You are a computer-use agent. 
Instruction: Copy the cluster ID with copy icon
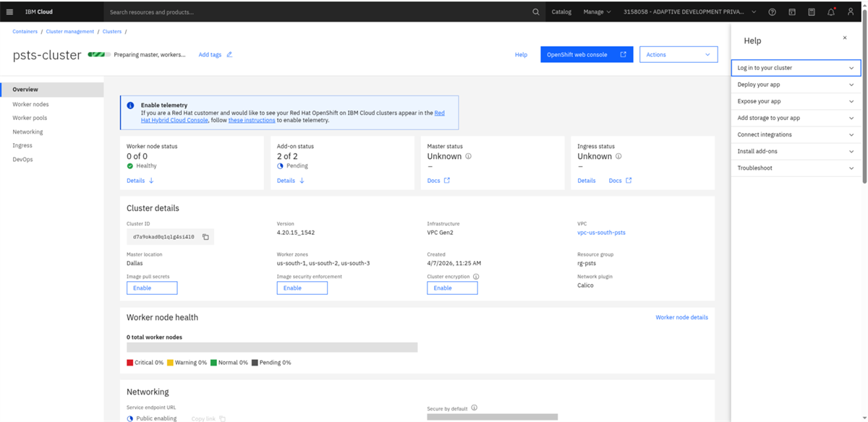(205, 237)
